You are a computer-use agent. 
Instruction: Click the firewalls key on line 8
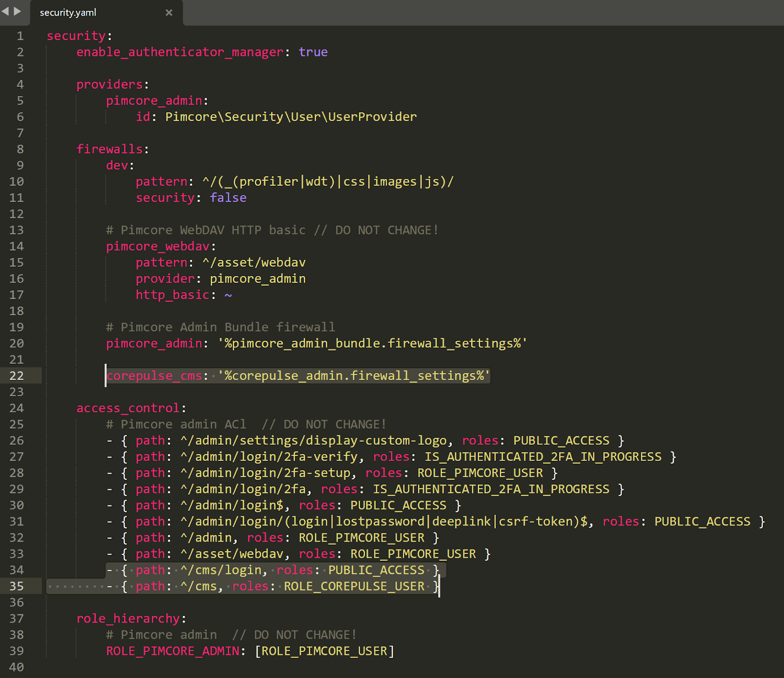click(109, 149)
